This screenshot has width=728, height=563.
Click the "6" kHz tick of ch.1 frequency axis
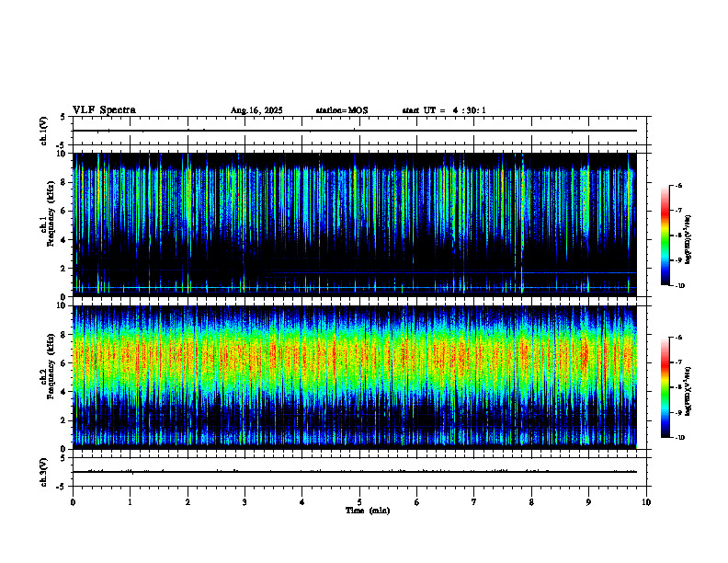tap(64, 212)
